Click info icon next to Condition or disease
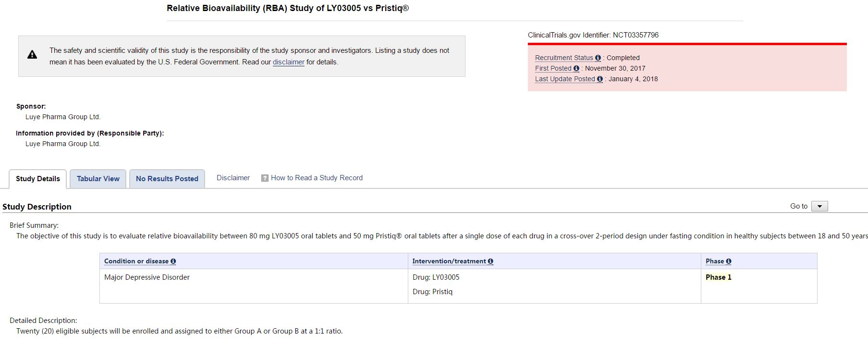Screen dimensions: 868x347 point(173,261)
